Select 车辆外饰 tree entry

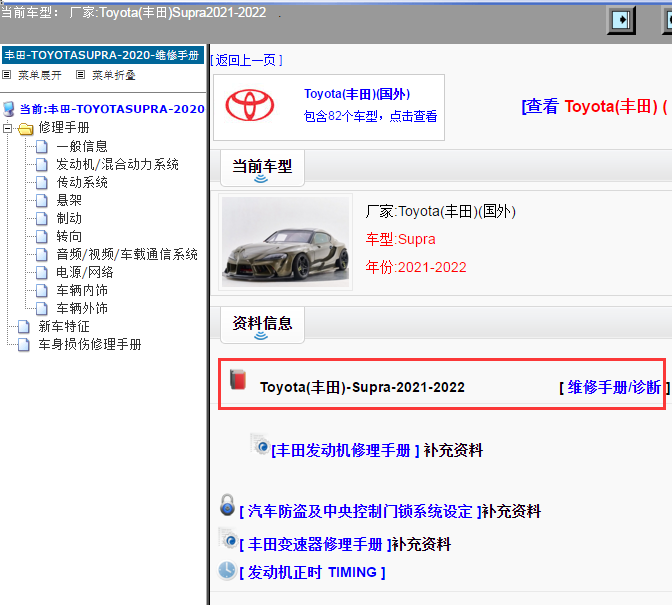click(82, 308)
